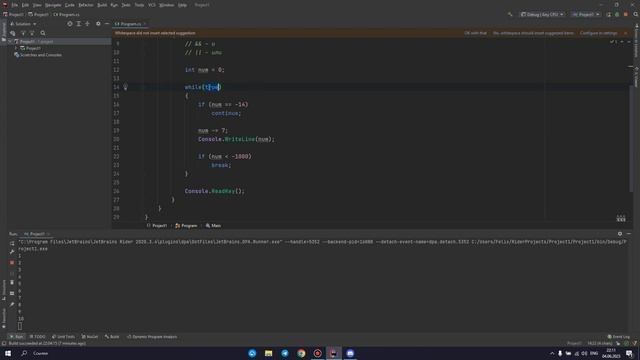
Task: Select Scratches and Consoles tree item
Action: (38, 55)
